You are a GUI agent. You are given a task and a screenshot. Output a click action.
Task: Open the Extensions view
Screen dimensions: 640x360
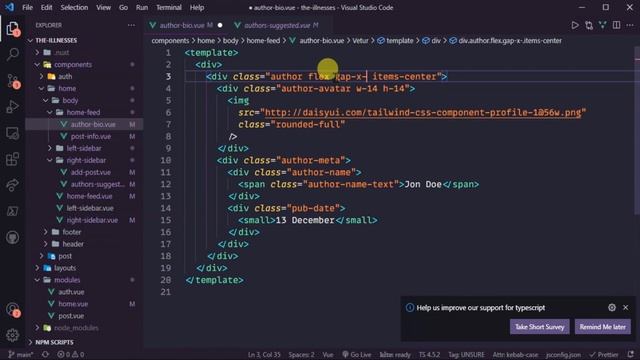tap(13, 159)
